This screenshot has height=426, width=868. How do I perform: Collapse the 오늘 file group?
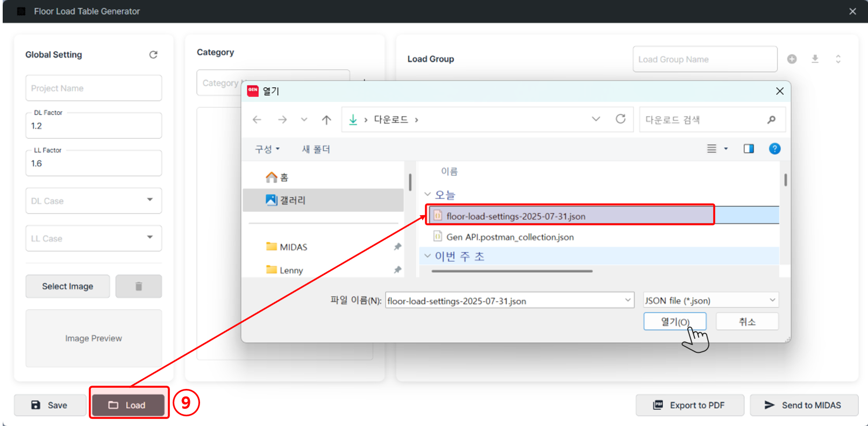428,195
